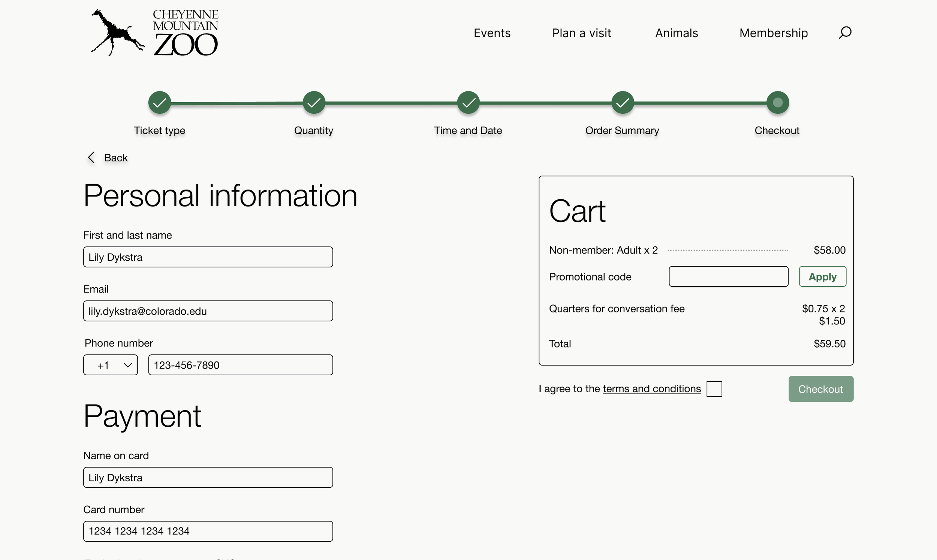Open the Plan a visit menu
937x560 pixels.
click(x=581, y=33)
